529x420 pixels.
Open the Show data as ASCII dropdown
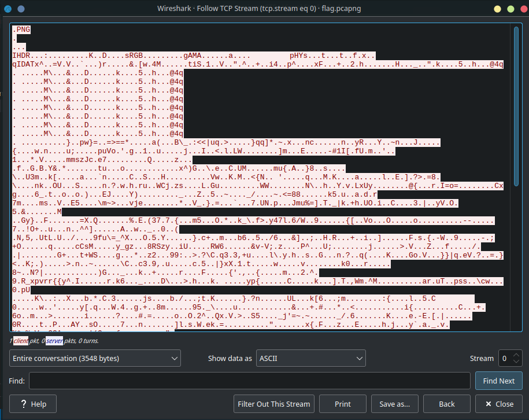(311, 358)
